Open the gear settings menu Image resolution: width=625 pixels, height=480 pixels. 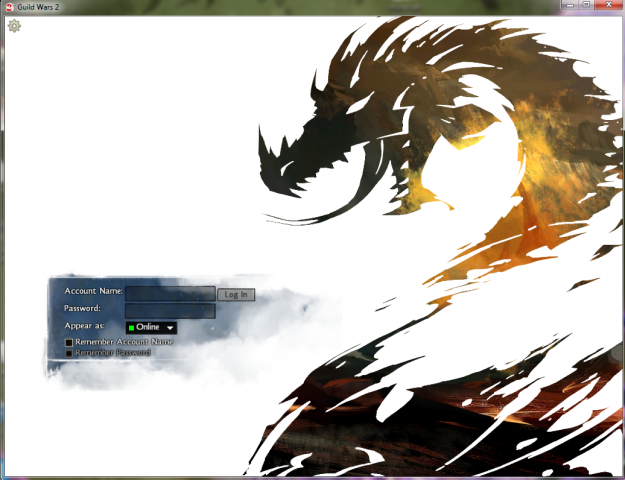tap(14, 26)
